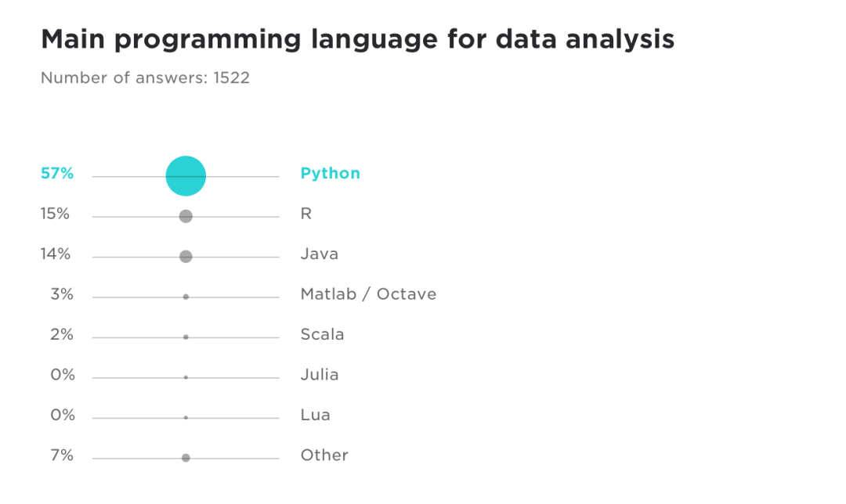Screen dimensions: 846x504
Task: Select the Matlab / Octave label
Action: pos(368,294)
